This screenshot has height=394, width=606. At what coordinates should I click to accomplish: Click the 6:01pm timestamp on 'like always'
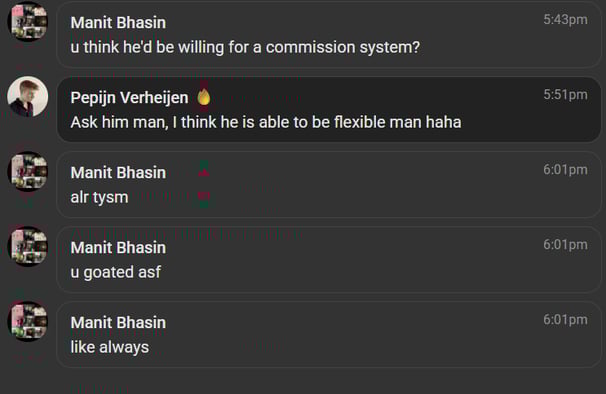[565, 320]
